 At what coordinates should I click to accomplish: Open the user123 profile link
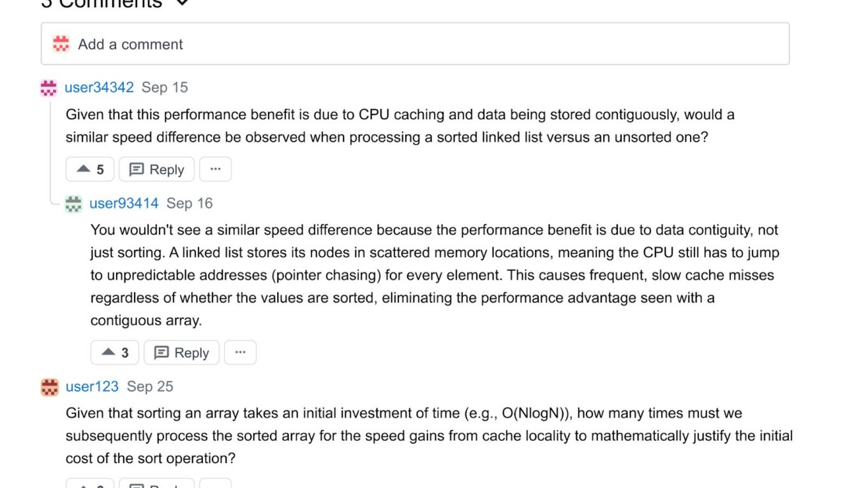click(x=92, y=387)
